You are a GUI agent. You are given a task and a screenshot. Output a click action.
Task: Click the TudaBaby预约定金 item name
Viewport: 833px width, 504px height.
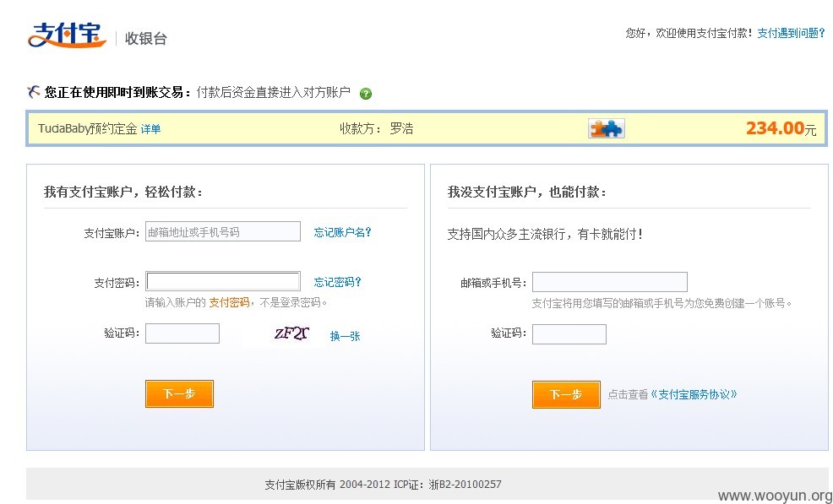point(88,128)
